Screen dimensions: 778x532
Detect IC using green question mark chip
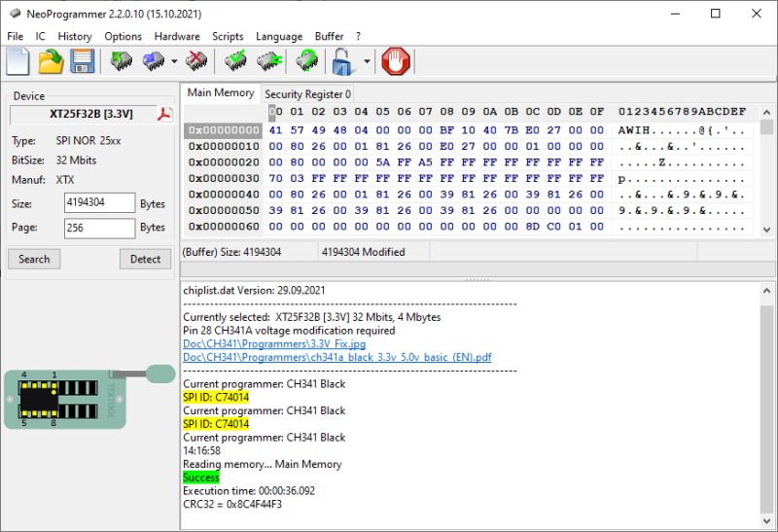306,61
